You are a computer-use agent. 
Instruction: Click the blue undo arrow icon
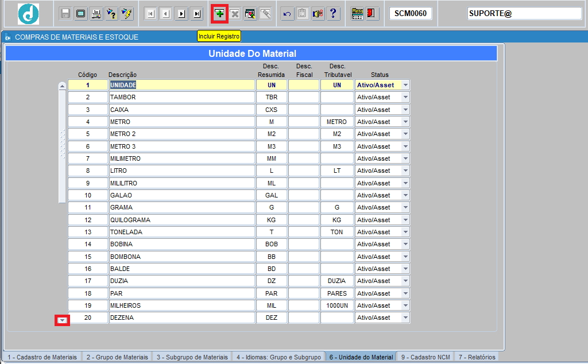[x=287, y=14]
